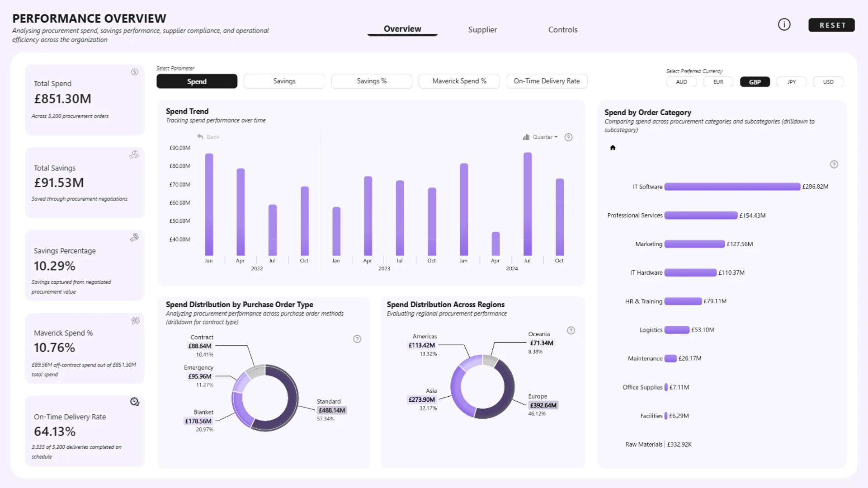Image resolution: width=868 pixels, height=488 pixels.
Task: Click the Oct 2023 spend bar
Action: [432, 222]
